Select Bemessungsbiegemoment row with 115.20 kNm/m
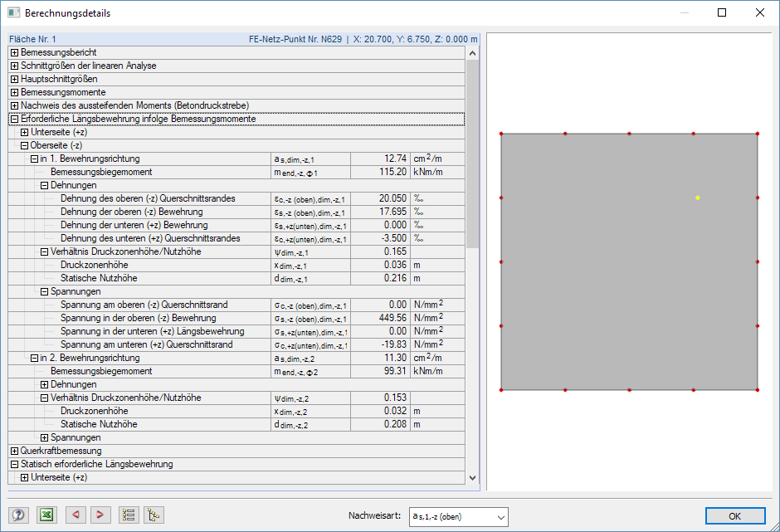 click(x=236, y=172)
